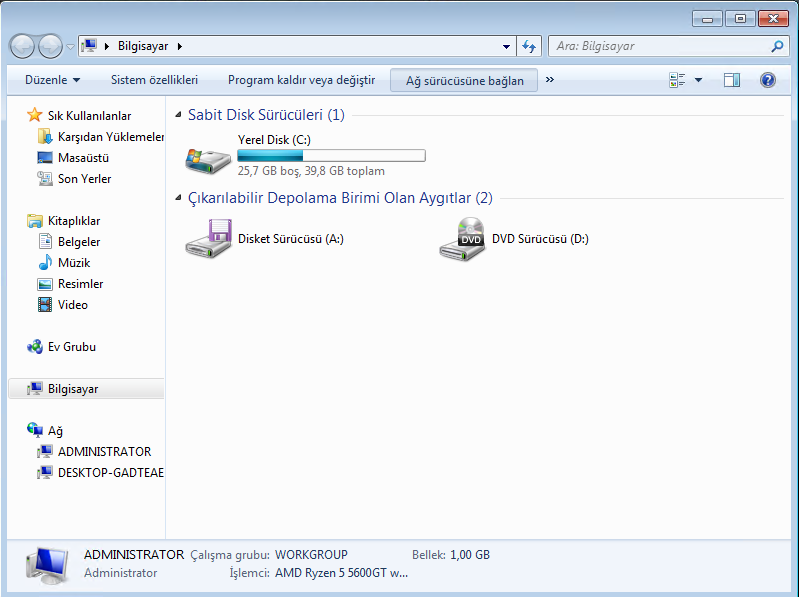Click the Sabit Disk Sürücüleri (1) header
Image resolution: width=799 pixels, height=597 pixels.
(x=266, y=115)
